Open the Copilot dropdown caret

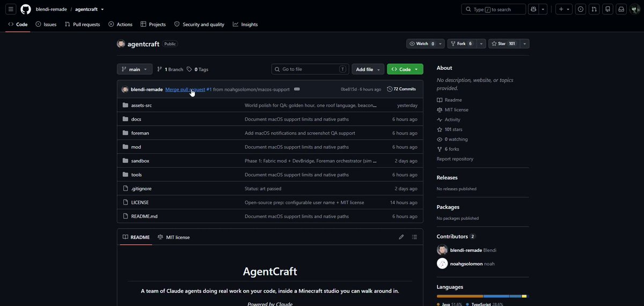pyautogui.click(x=543, y=9)
